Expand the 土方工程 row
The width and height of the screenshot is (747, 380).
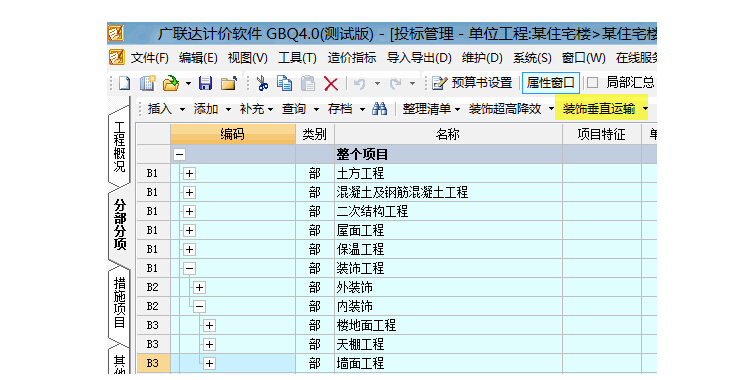(189, 173)
